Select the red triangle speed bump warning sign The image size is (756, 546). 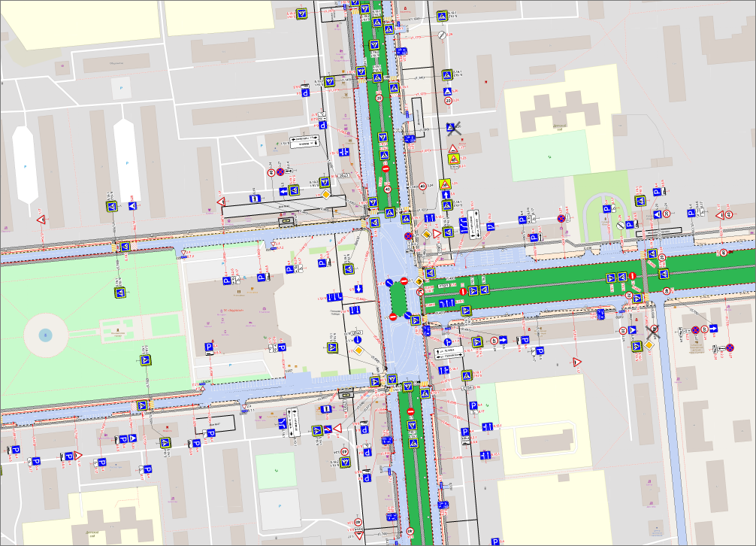[x=452, y=149]
